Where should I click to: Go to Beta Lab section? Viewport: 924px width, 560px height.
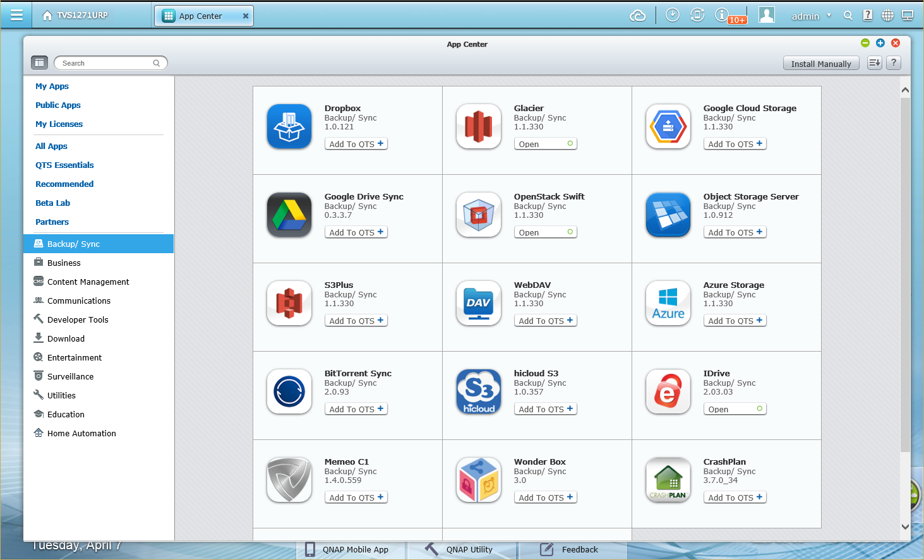[52, 203]
